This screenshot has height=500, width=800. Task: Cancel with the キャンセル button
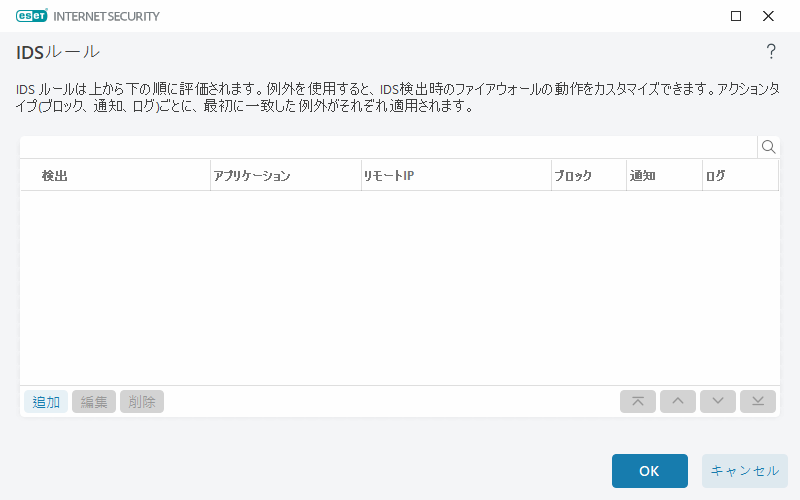(744, 470)
